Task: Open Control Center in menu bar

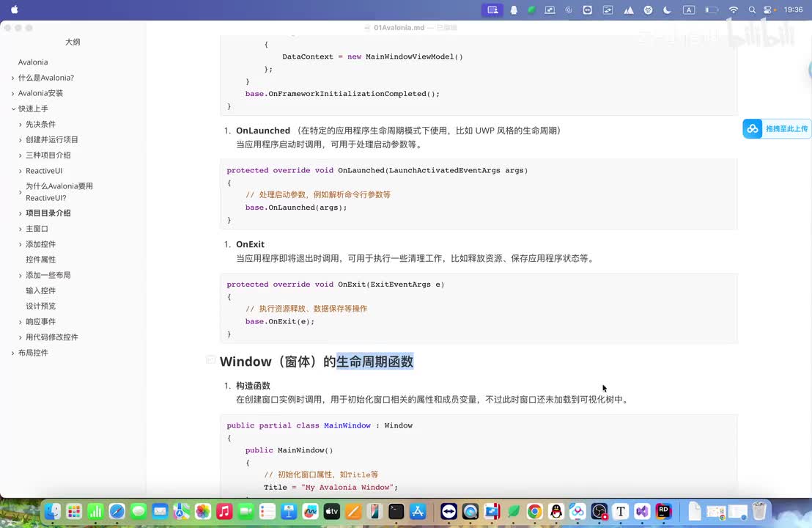Action: point(769,10)
